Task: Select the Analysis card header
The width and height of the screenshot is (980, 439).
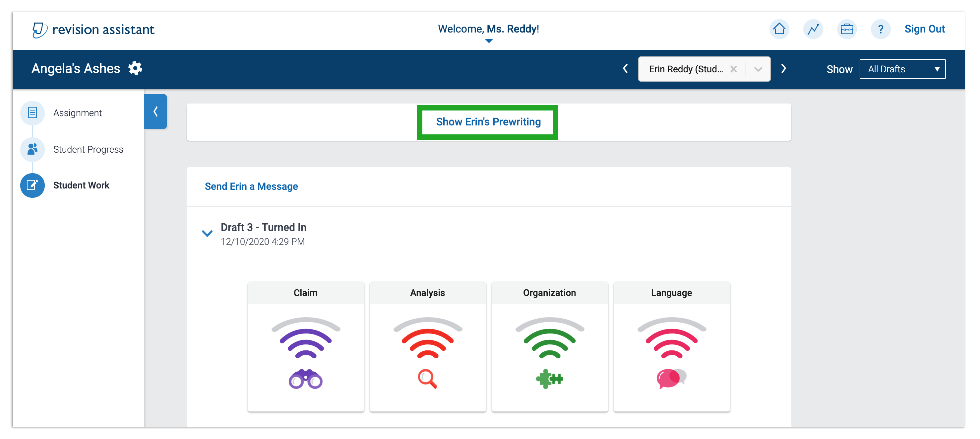Action: (428, 293)
